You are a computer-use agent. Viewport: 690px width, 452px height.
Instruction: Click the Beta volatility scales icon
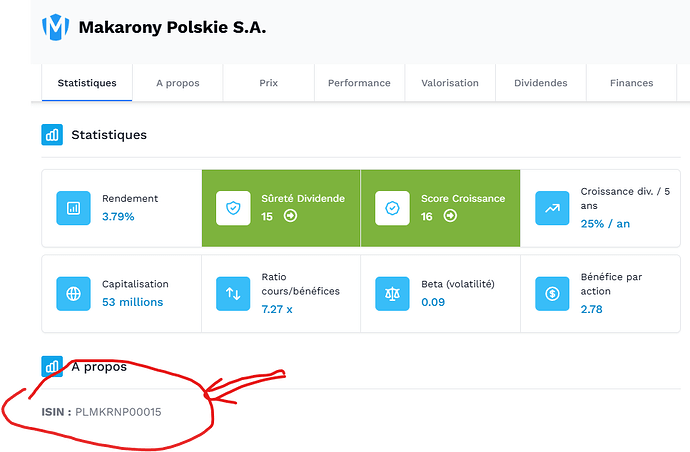[x=393, y=294]
